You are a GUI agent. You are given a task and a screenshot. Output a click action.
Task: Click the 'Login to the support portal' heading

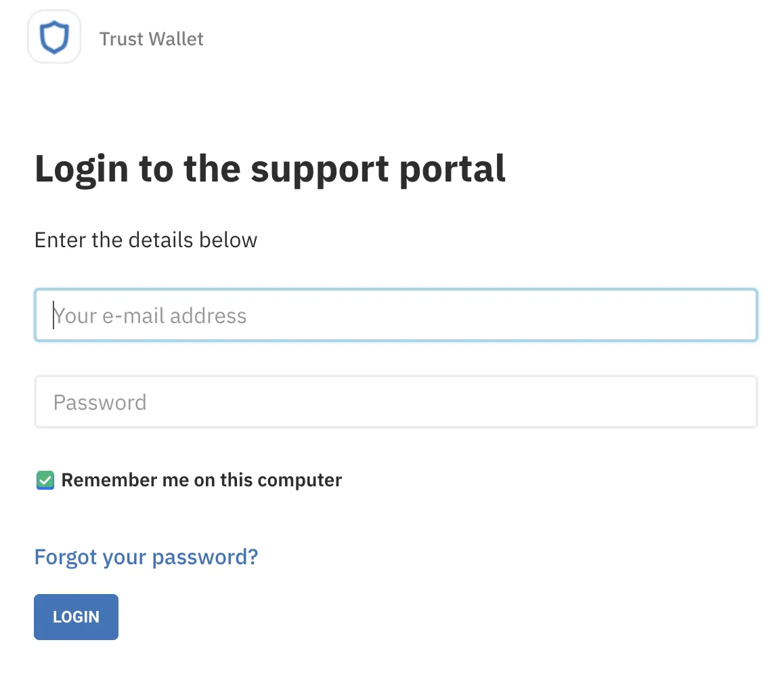269,169
